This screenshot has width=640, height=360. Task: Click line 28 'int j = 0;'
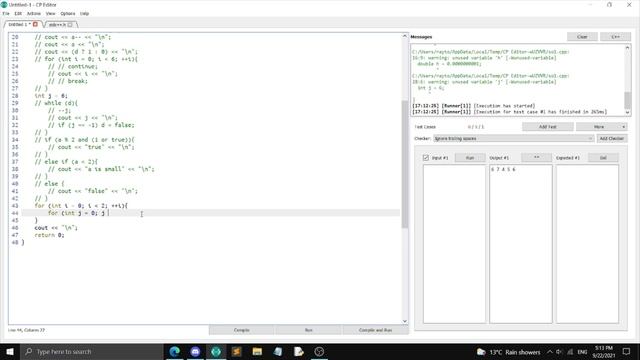tap(51, 96)
